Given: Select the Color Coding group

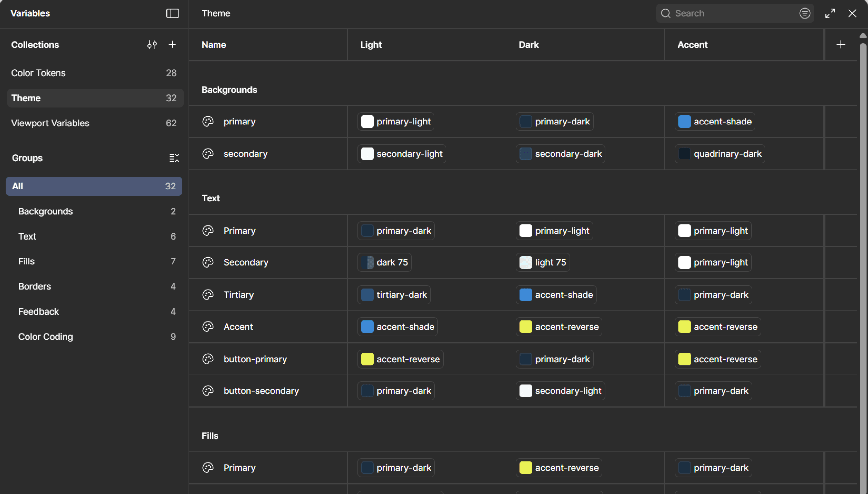Looking at the screenshot, I should click(45, 337).
